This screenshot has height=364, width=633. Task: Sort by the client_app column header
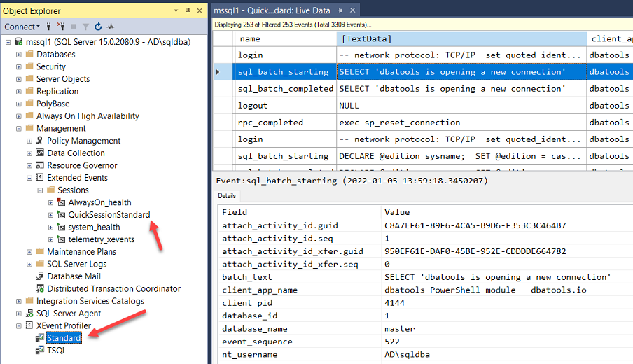611,39
